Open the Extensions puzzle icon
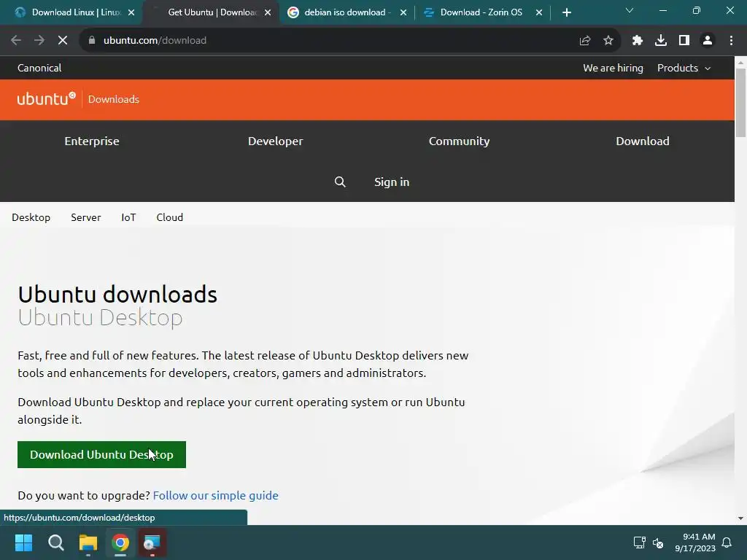 click(637, 41)
